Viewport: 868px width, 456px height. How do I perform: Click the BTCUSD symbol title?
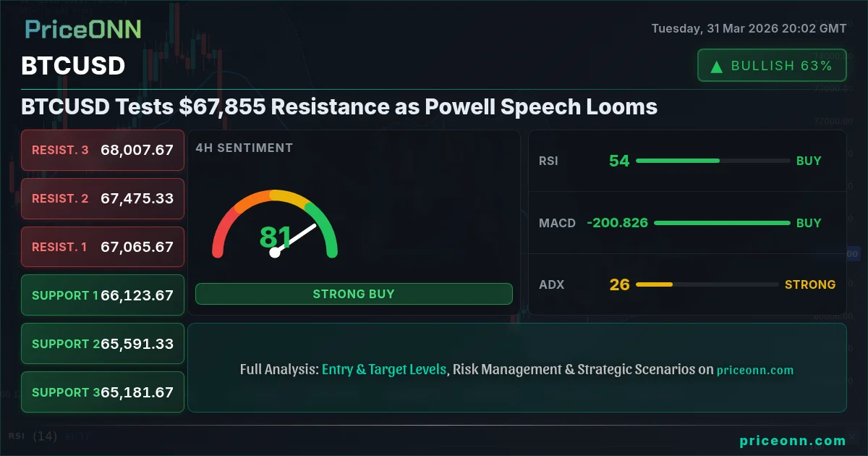click(73, 66)
